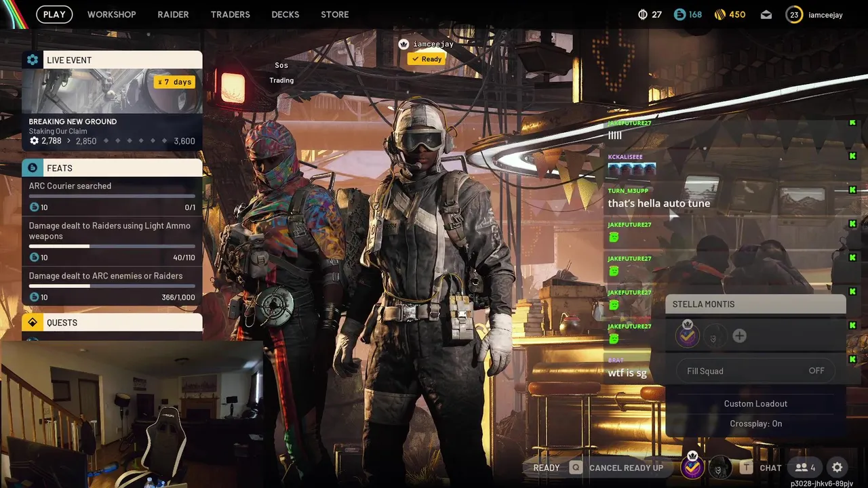Open the STORE tab
Viewport: 868px width, 488px height.
pos(334,14)
